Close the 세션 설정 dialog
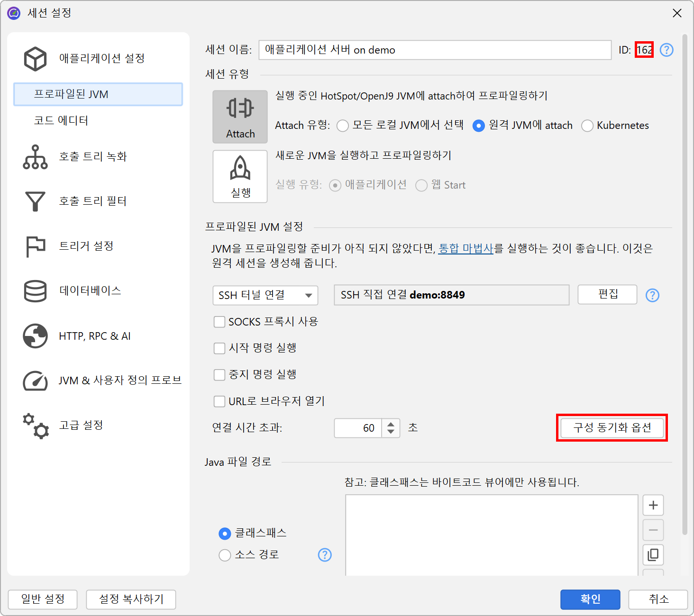 [x=677, y=13]
